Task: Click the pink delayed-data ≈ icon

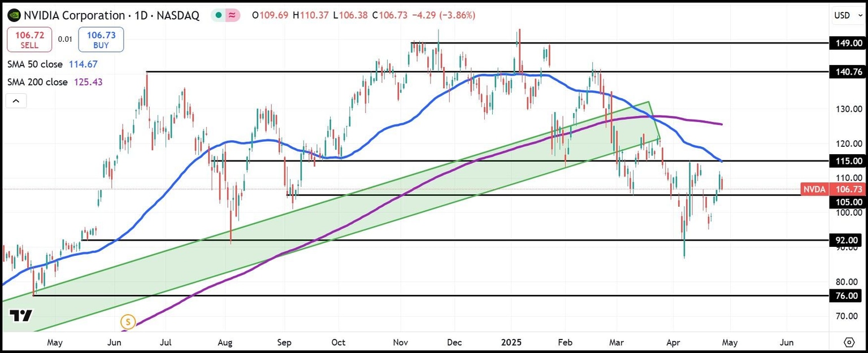Action: (233, 15)
